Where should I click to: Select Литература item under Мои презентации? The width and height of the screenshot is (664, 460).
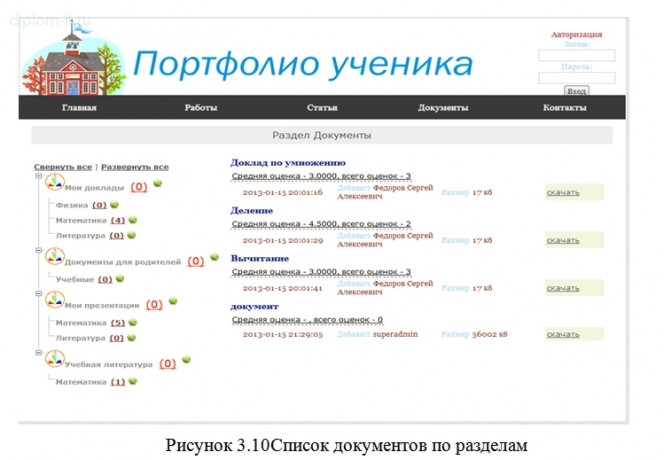(80, 338)
